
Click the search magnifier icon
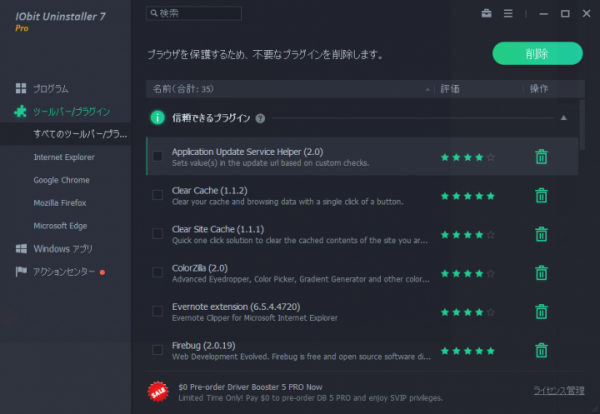tap(153, 13)
